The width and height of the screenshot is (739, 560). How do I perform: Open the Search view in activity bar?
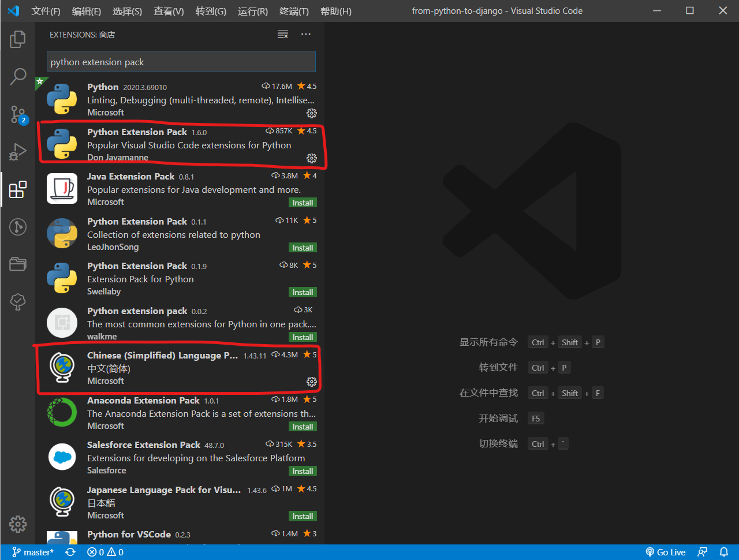tap(18, 76)
